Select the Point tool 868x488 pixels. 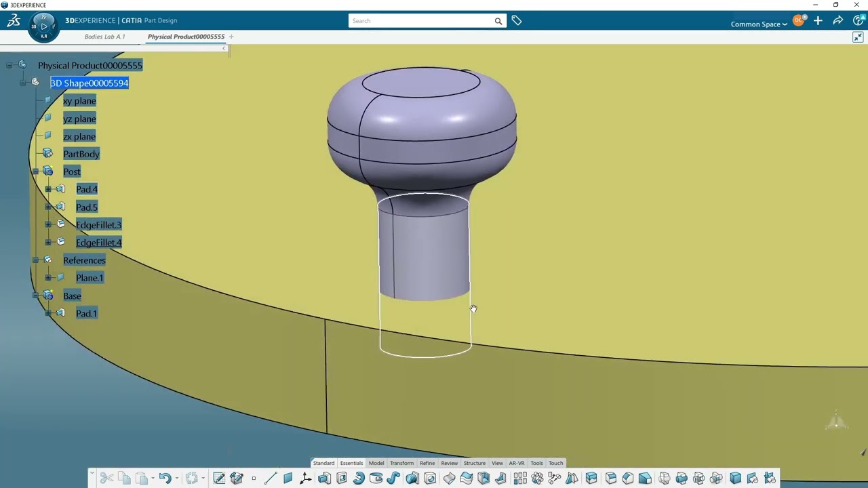(x=254, y=479)
